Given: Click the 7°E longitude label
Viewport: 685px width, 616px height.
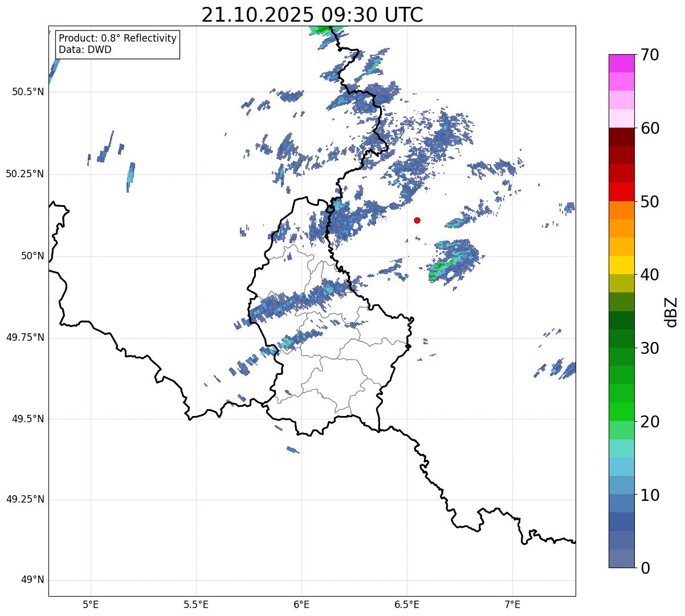Looking at the screenshot, I should click(x=513, y=605).
